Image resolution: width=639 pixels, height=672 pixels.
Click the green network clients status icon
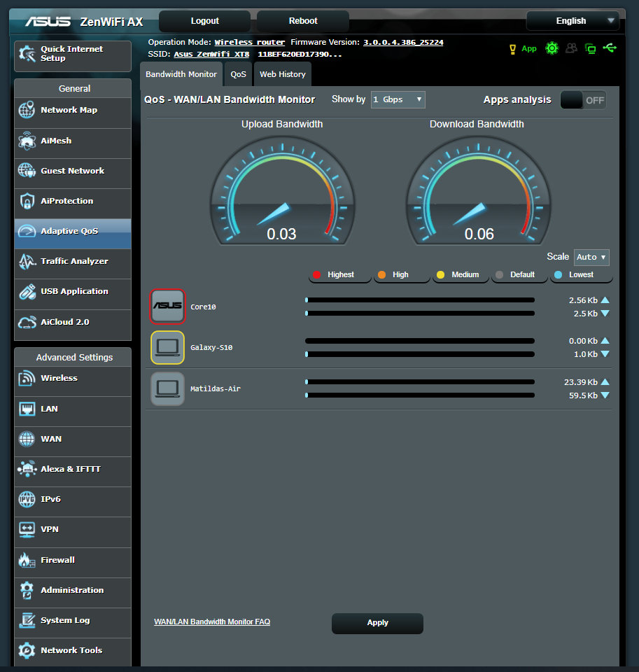[591, 48]
